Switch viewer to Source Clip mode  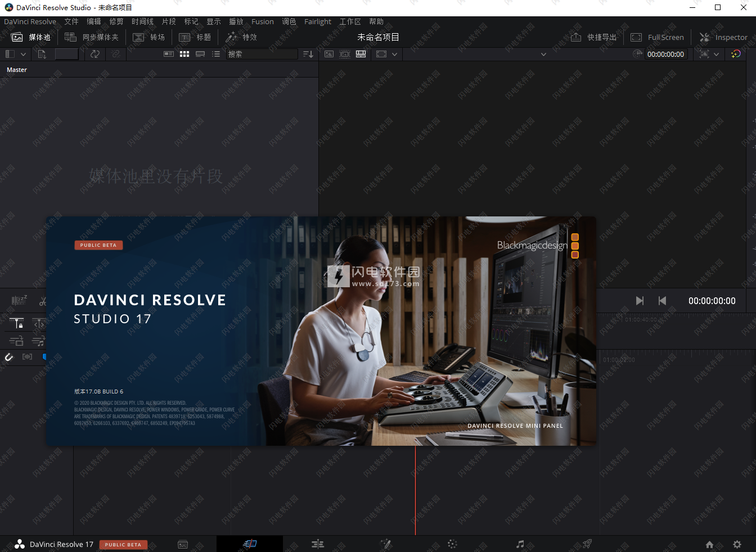click(x=329, y=54)
